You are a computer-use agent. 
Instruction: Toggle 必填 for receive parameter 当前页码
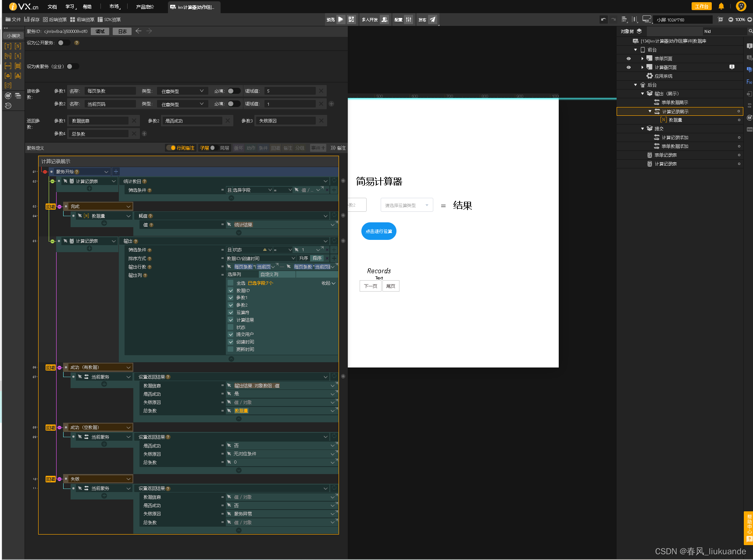tap(234, 104)
